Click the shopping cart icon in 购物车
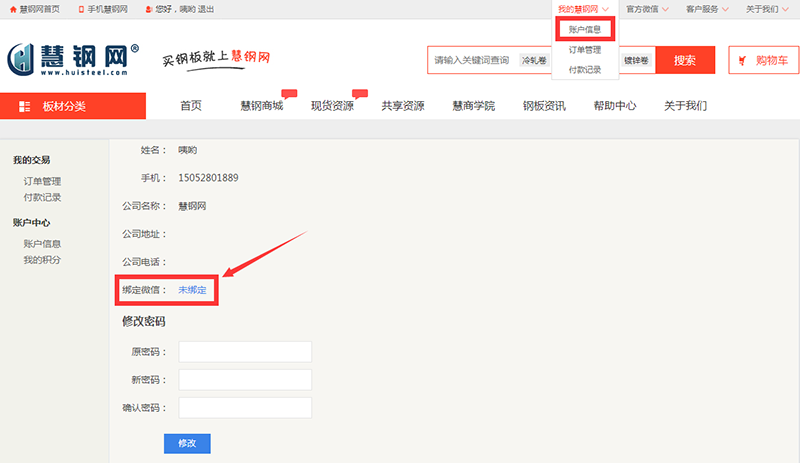 point(742,60)
